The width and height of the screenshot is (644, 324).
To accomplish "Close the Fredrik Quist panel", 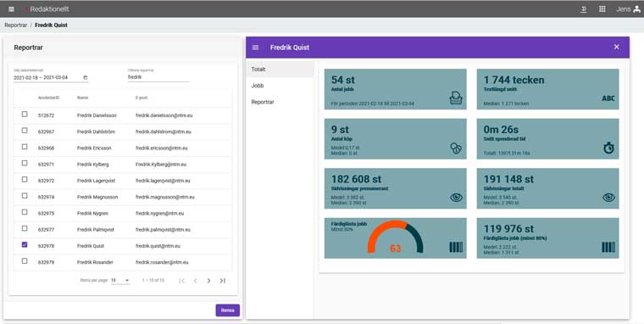I will pyautogui.click(x=617, y=47).
